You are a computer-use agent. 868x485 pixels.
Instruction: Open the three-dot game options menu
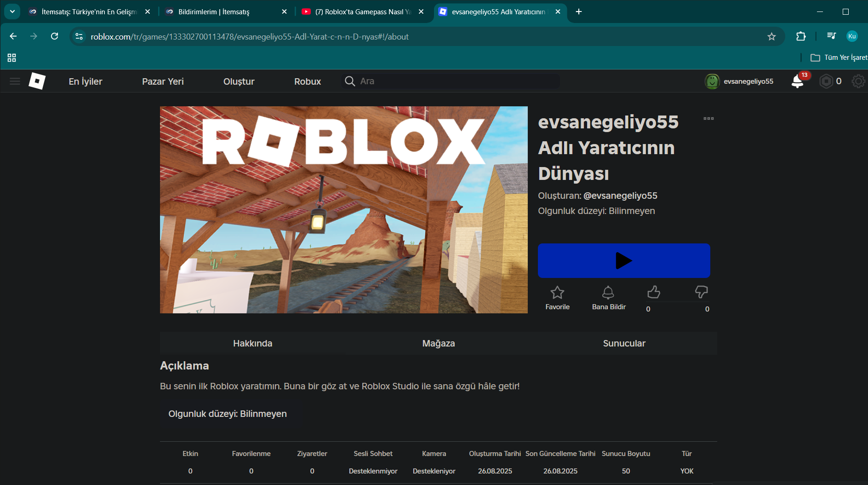click(708, 119)
